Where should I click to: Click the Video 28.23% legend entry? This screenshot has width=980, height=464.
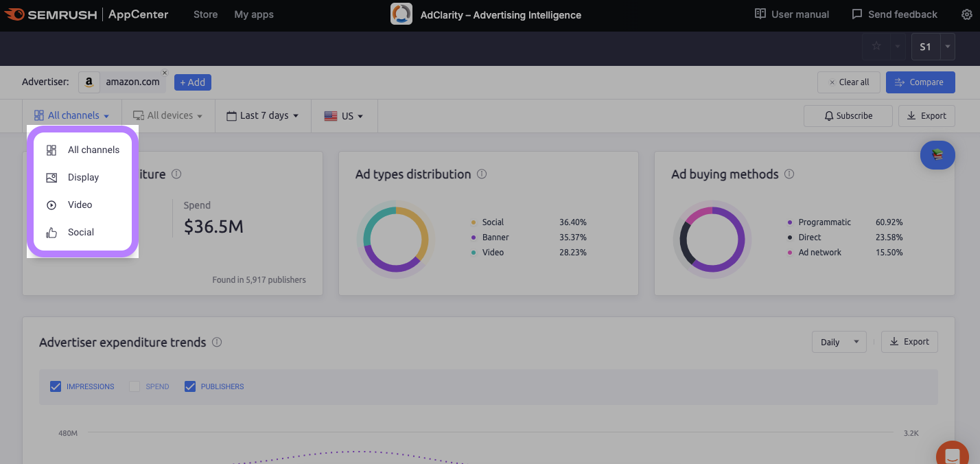pyautogui.click(x=528, y=253)
